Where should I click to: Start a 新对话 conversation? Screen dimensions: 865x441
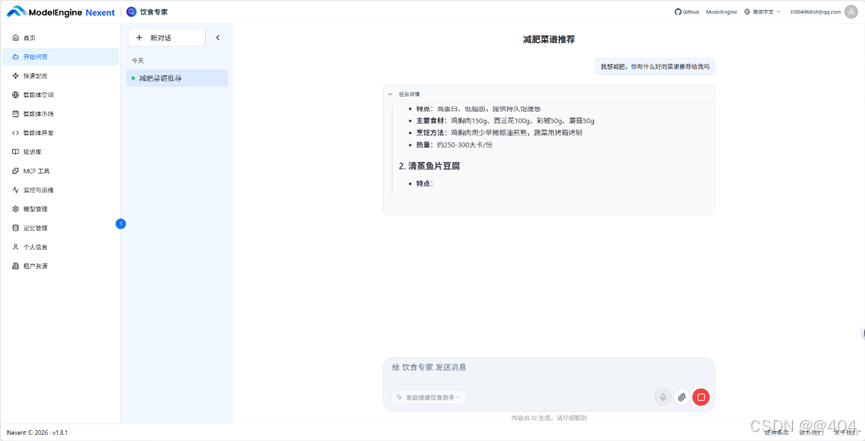[167, 38]
